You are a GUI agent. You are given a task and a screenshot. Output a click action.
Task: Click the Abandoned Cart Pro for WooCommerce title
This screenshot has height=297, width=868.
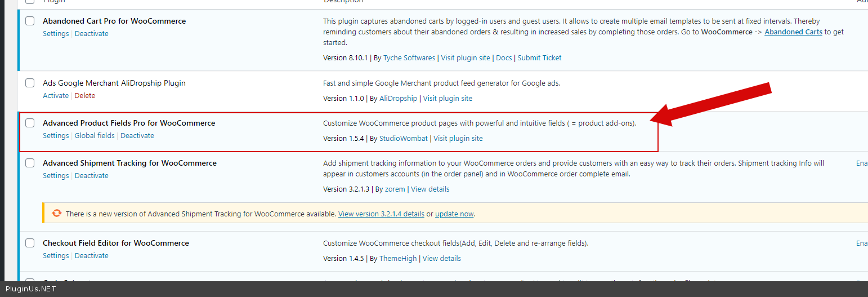[114, 21]
